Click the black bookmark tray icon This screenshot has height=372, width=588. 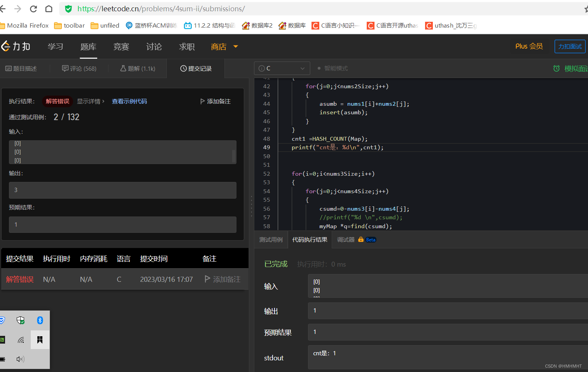coord(40,340)
